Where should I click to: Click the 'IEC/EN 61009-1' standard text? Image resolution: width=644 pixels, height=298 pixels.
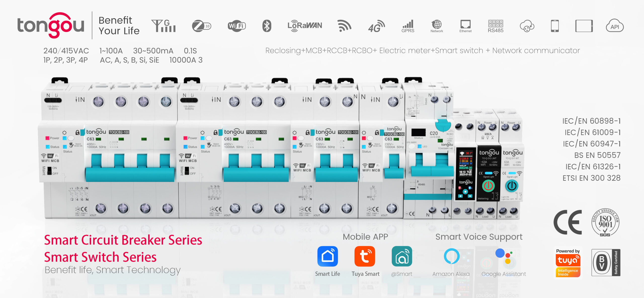click(592, 132)
